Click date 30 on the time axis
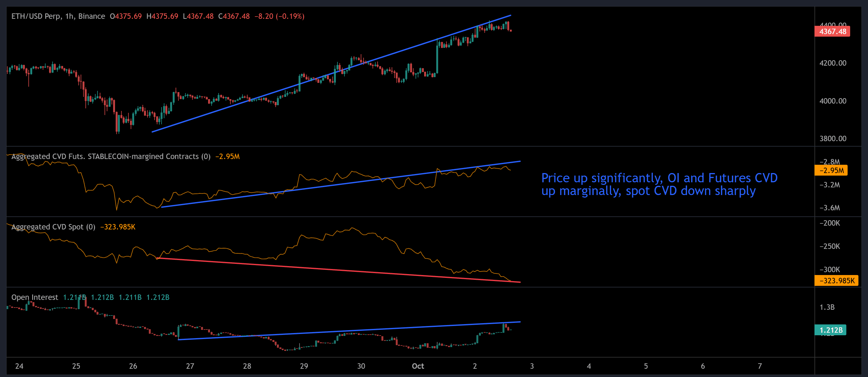Viewport: 868px width, 377px height. pos(361,366)
